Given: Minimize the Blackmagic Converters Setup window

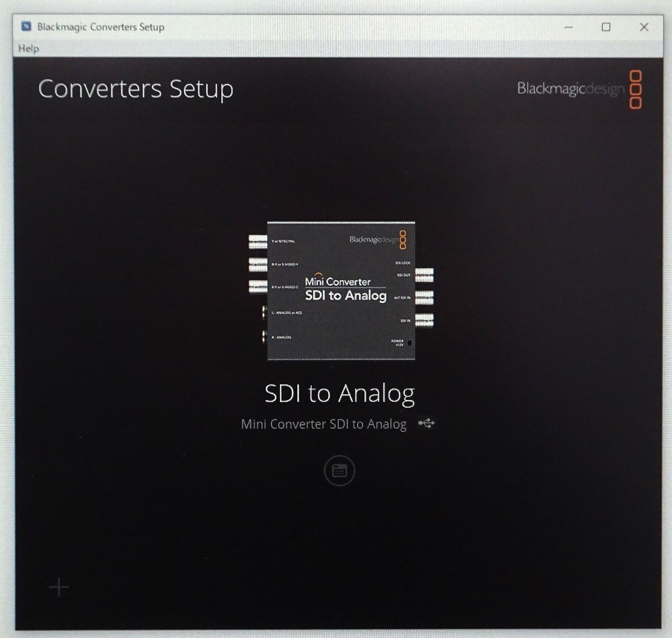Looking at the screenshot, I should point(568,27).
